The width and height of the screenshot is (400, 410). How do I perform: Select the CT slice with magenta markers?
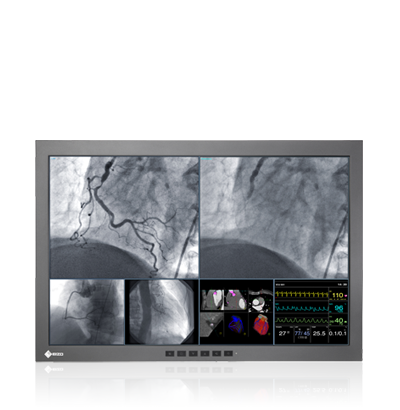pos(213,300)
